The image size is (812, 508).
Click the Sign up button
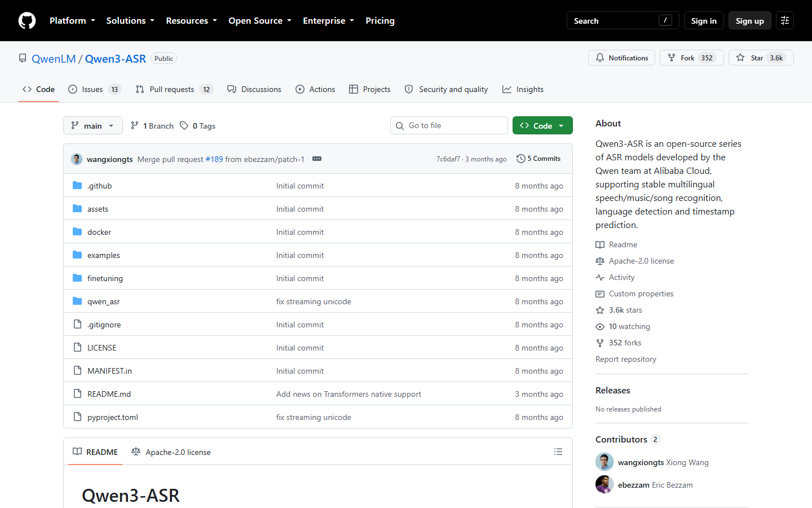[x=750, y=21]
